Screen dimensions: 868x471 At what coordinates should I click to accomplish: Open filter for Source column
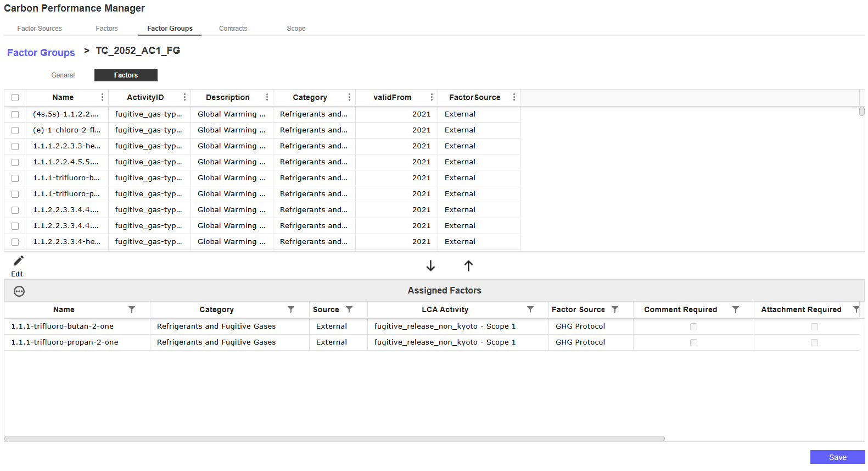[349, 309]
